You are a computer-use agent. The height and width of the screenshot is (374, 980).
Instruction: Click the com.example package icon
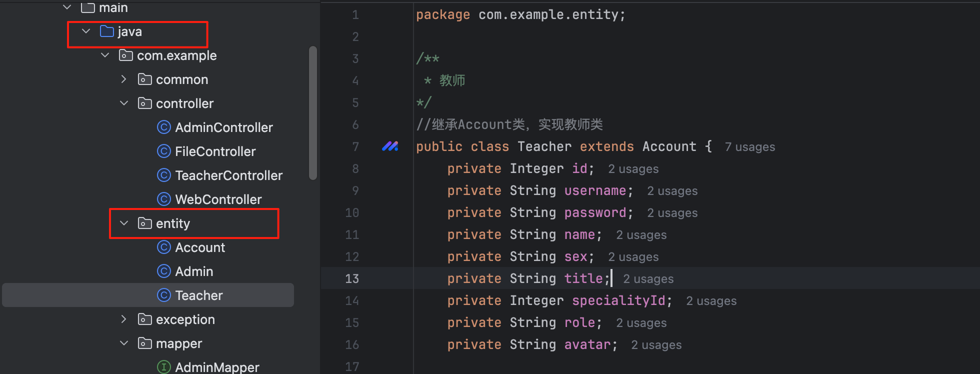pos(125,55)
